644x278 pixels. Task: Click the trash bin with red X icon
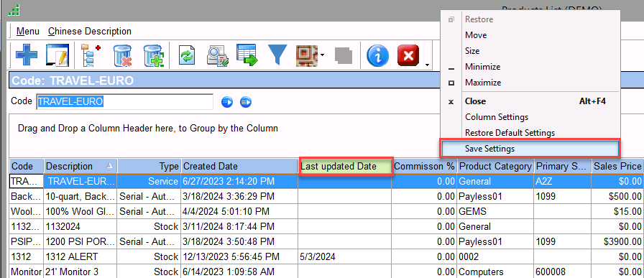(122, 55)
